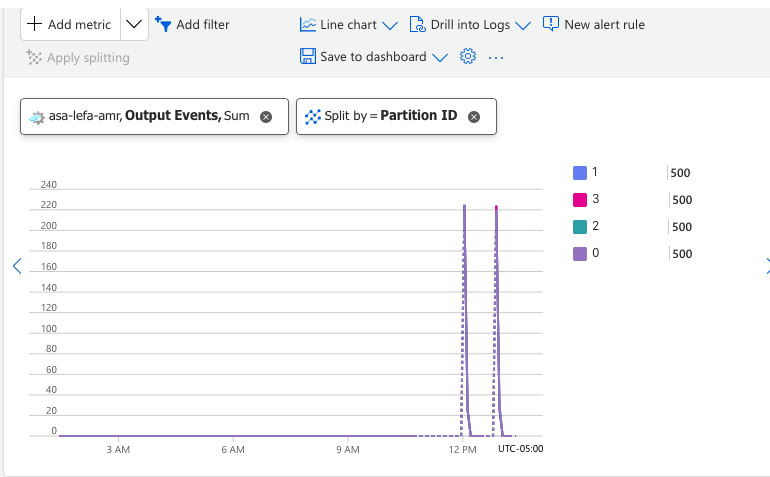Click the Line chart icon
The width and height of the screenshot is (770, 477).
click(x=308, y=25)
